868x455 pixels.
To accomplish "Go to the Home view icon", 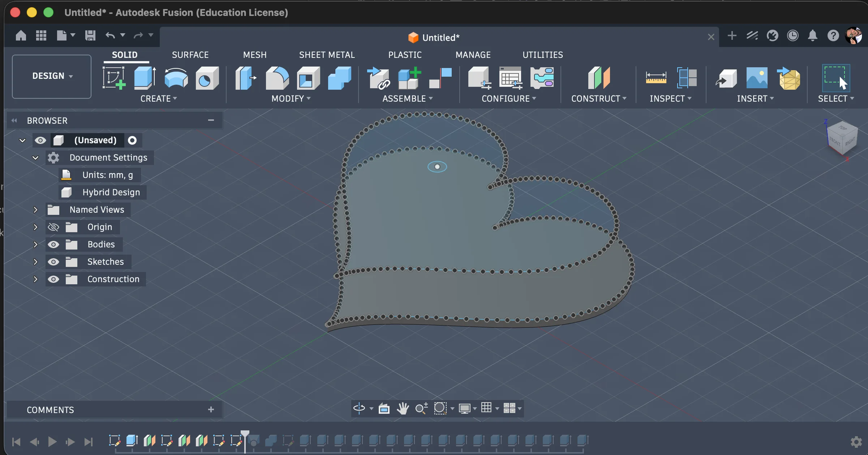I will coord(21,35).
